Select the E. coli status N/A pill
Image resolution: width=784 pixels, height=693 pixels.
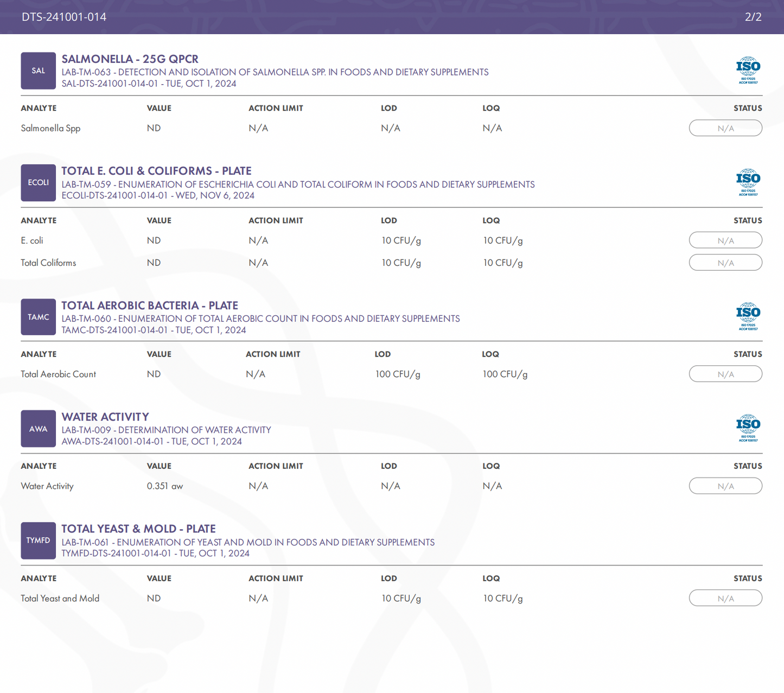pyautogui.click(x=725, y=240)
